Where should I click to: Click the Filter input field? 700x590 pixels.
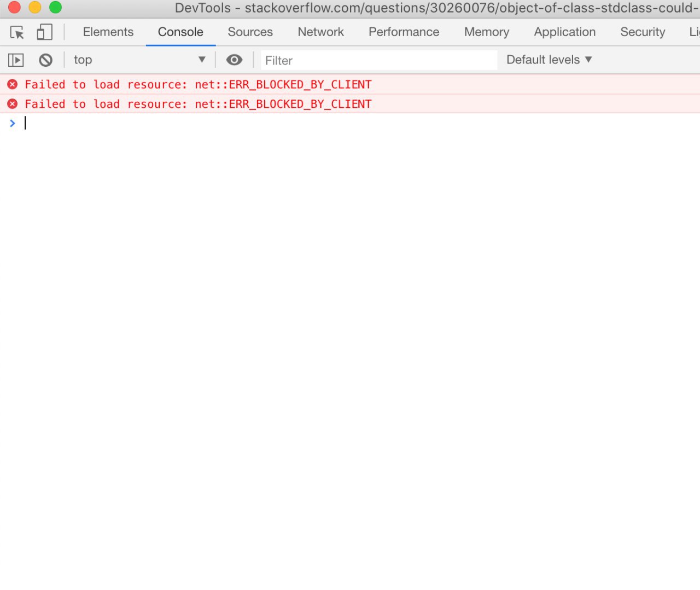coord(379,60)
